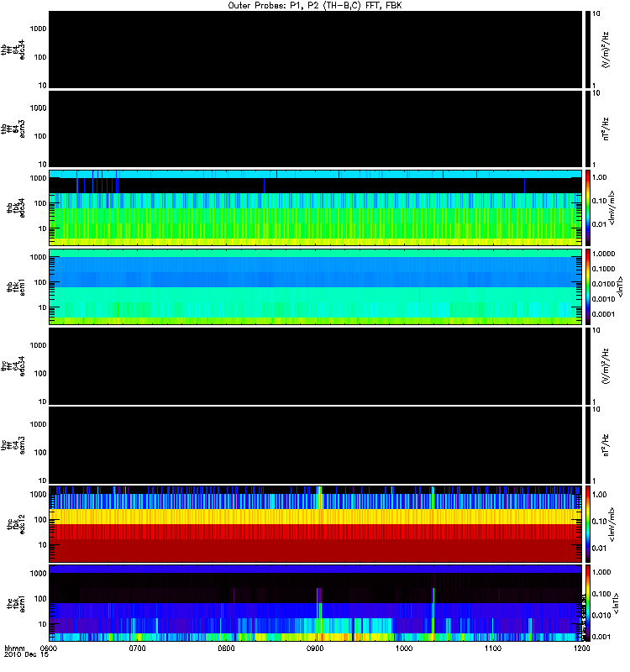Click the thc fbk edc12 y-axis title
This screenshot has width=630, height=672.
[15, 524]
